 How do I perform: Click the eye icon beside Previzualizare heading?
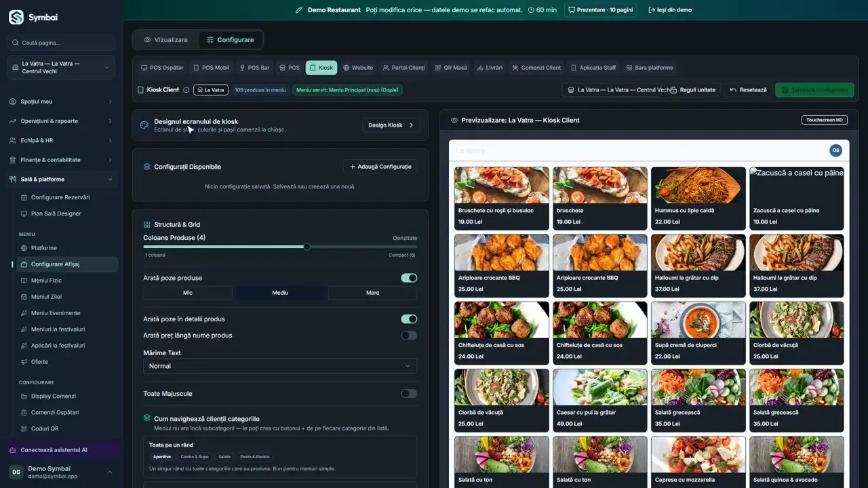coord(454,120)
